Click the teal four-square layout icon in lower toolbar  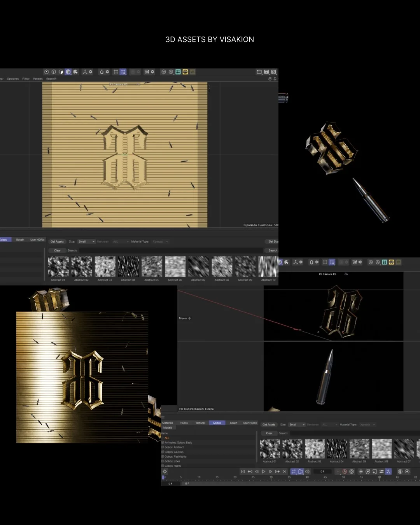385,262
